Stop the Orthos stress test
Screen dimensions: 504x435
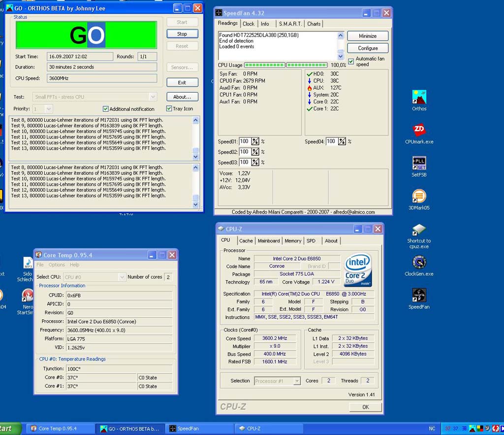tap(182, 34)
